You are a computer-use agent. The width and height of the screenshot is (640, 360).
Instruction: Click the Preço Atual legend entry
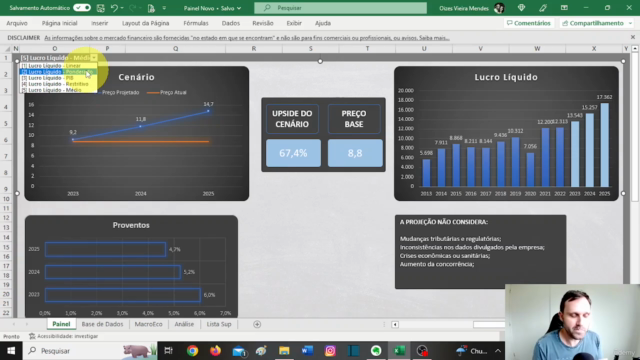tap(167, 93)
